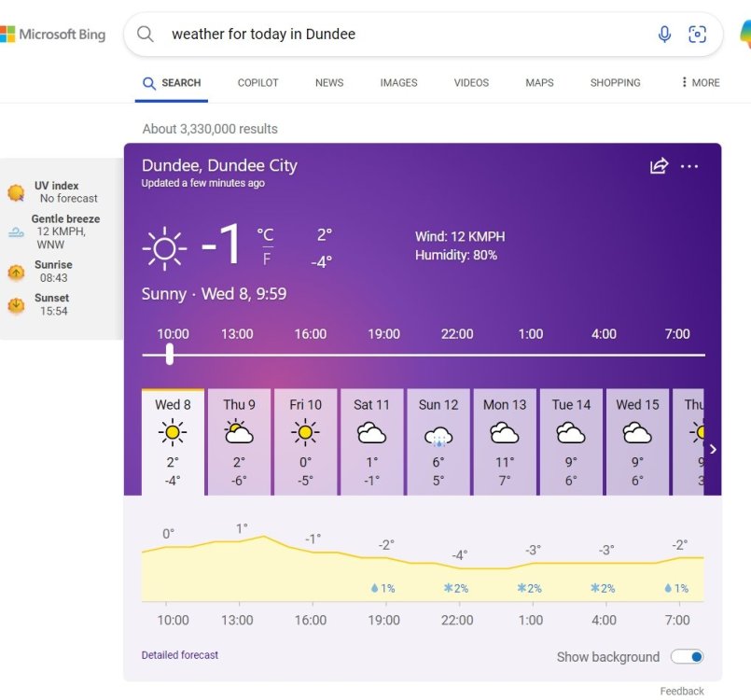Toggle the Show background switch
Viewport: 751px width, 700px height.
click(x=687, y=656)
